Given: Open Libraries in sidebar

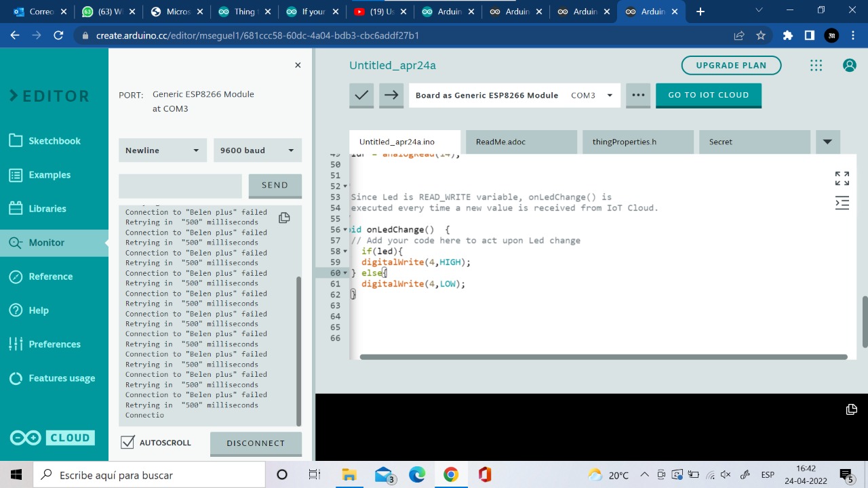Looking at the screenshot, I should 54,208.
